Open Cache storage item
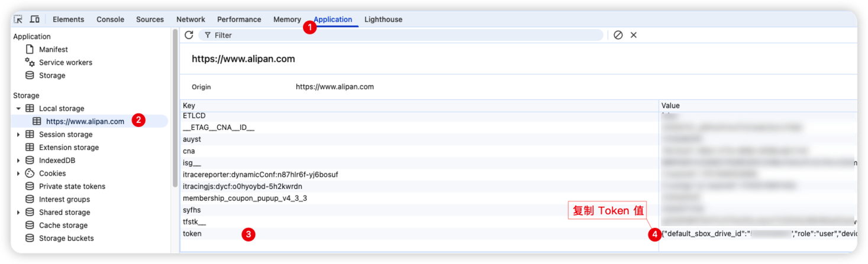This screenshot has height=264, width=868. [63, 226]
